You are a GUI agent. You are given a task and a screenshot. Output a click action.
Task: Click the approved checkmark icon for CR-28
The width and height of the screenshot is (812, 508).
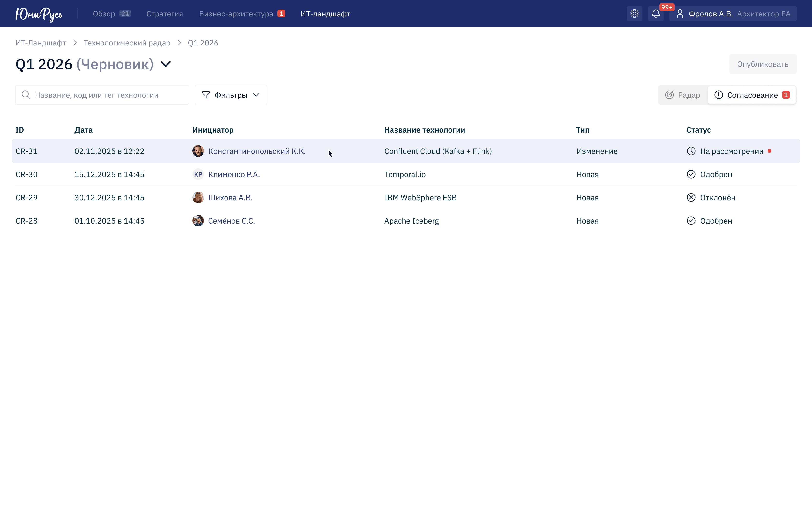pyautogui.click(x=691, y=221)
